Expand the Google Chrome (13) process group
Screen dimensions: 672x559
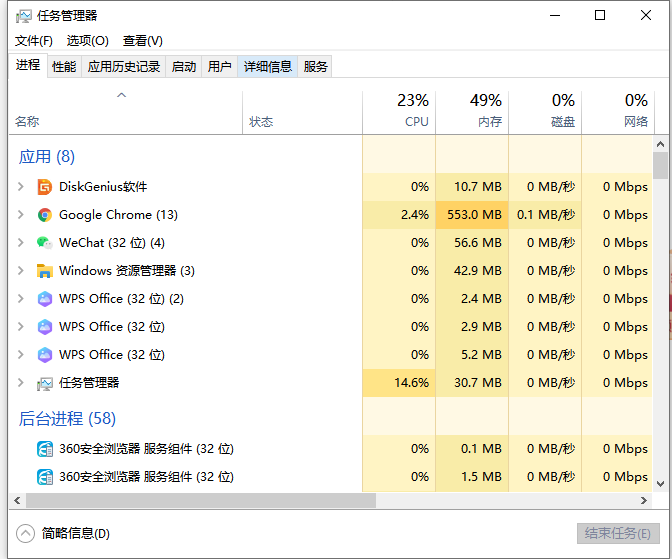click(21, 215)
